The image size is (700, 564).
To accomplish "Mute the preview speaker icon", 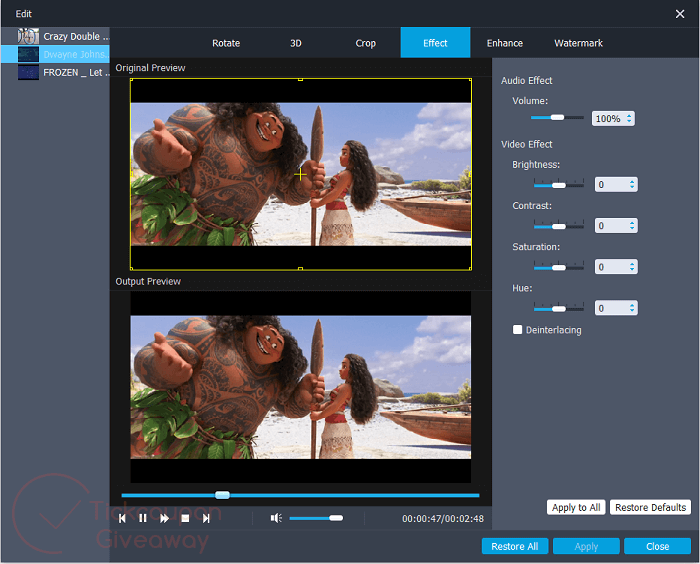I will coord(276,518).
